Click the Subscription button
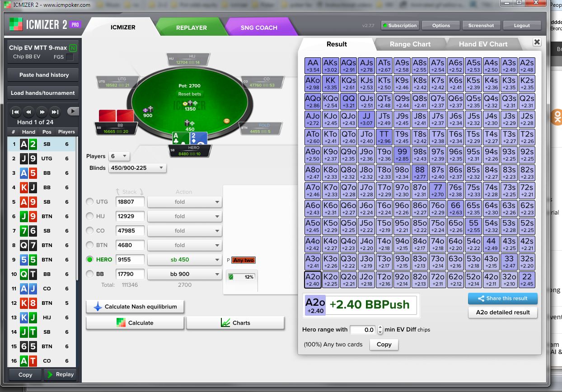 (x=400, y=25)
